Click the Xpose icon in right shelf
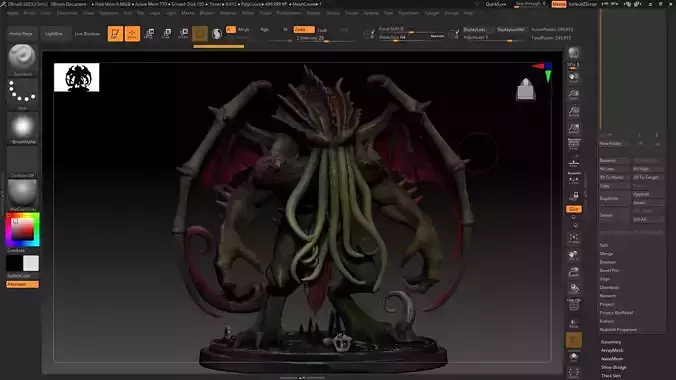The height and width of the screenshot is (380, 676). click(x=573, y=373)
